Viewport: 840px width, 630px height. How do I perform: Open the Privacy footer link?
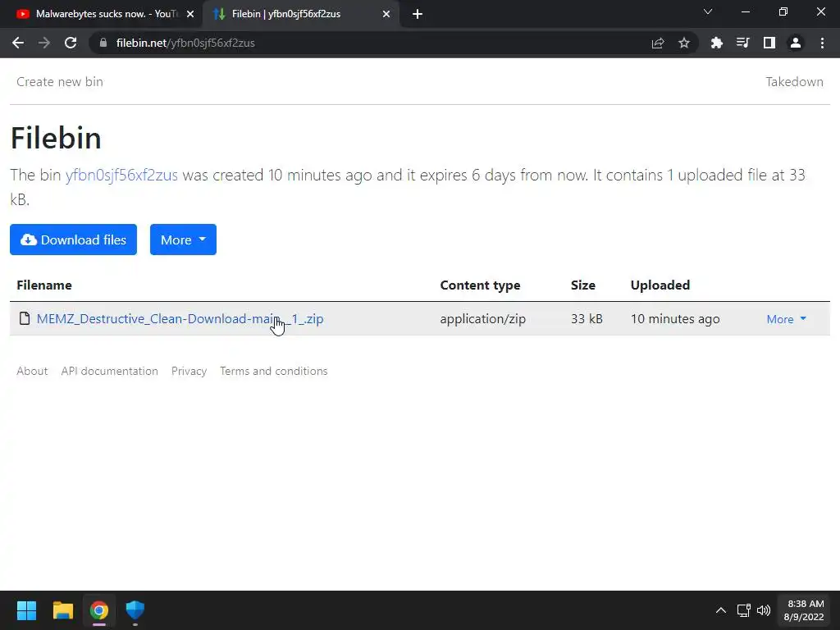click(x=189, y=371)
